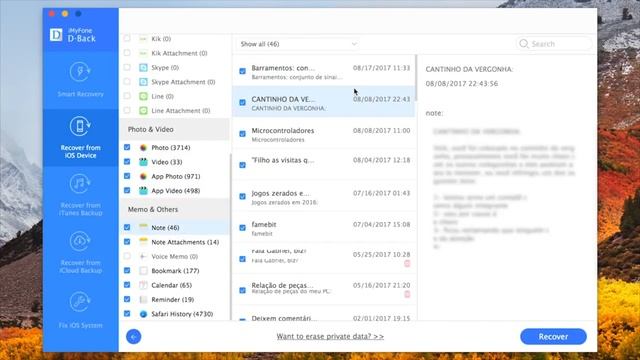
Task: Click the iMyFone D-Back logo
Action: pyautogui.click(x=73, y=35)
